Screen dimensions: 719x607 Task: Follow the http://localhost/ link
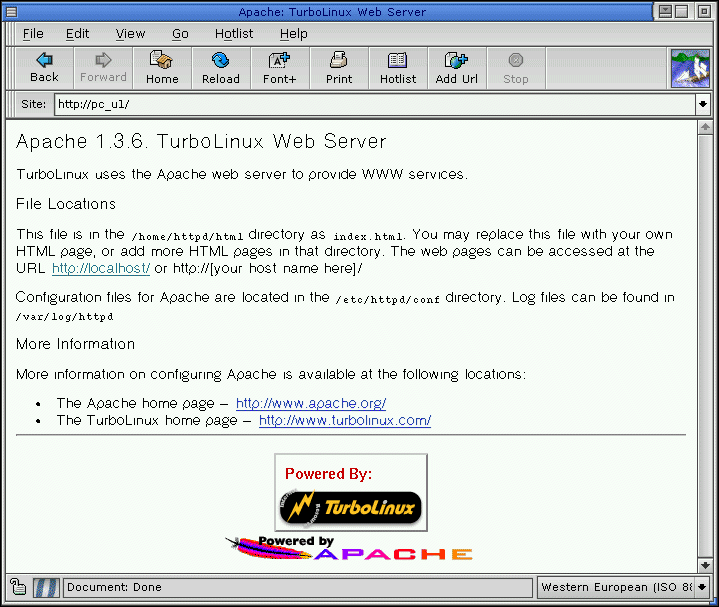101,268
